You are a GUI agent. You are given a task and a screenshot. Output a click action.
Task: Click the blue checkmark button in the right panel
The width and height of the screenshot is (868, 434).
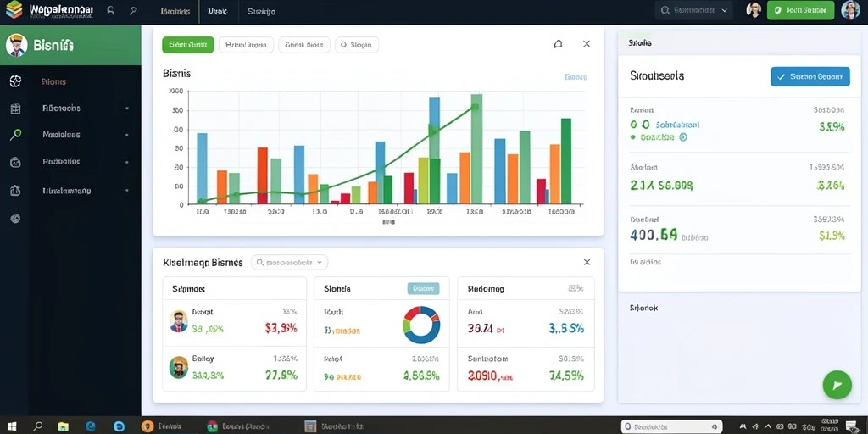point(810,76)
